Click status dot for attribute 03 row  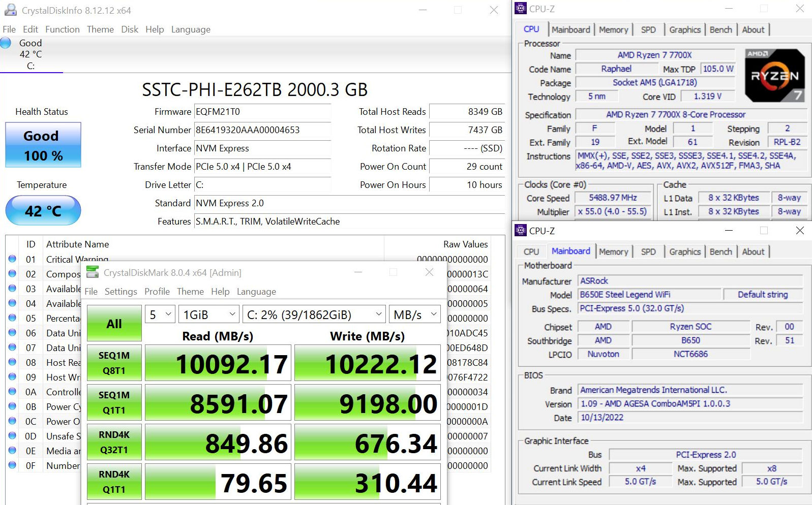12,289
